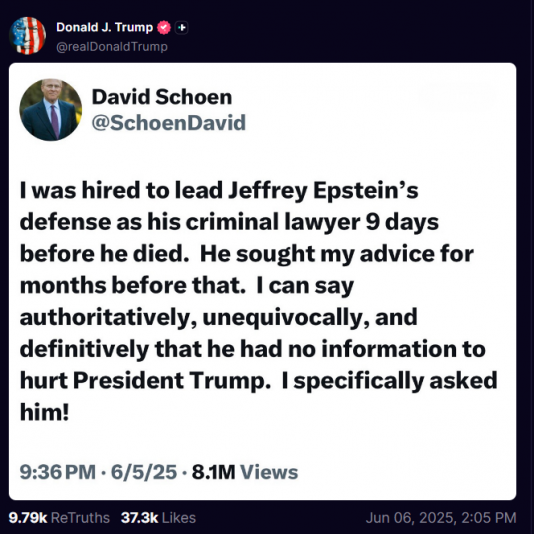Click the 9:36 PM tweet time
534x534 pixels.
tap(58, 472)
